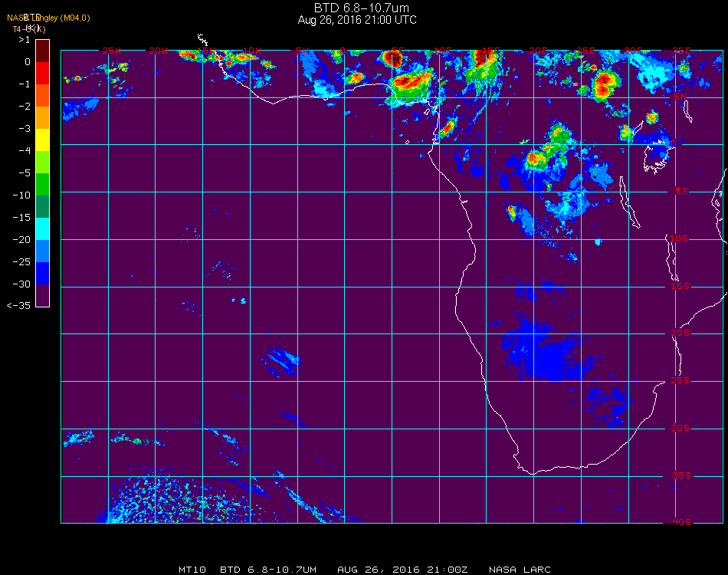This screenshot has height=575, width=728.
Task: Click the '25W' longitude label
Action: [x=111, y=51]
